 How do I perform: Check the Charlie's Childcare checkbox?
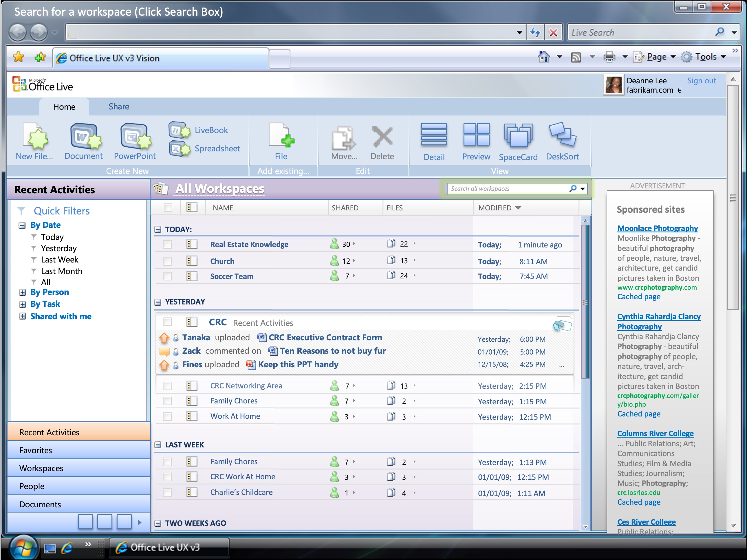pos(167,493)
